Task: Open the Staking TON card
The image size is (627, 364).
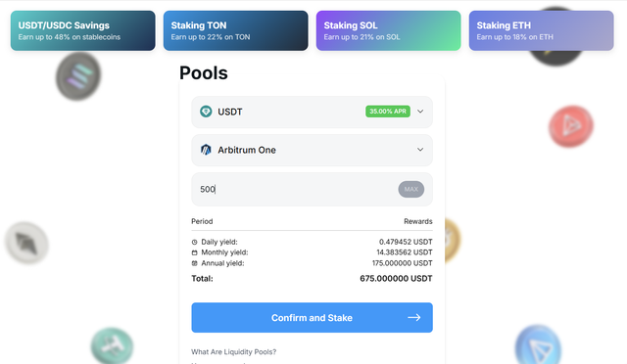Action: pos(235,30)
